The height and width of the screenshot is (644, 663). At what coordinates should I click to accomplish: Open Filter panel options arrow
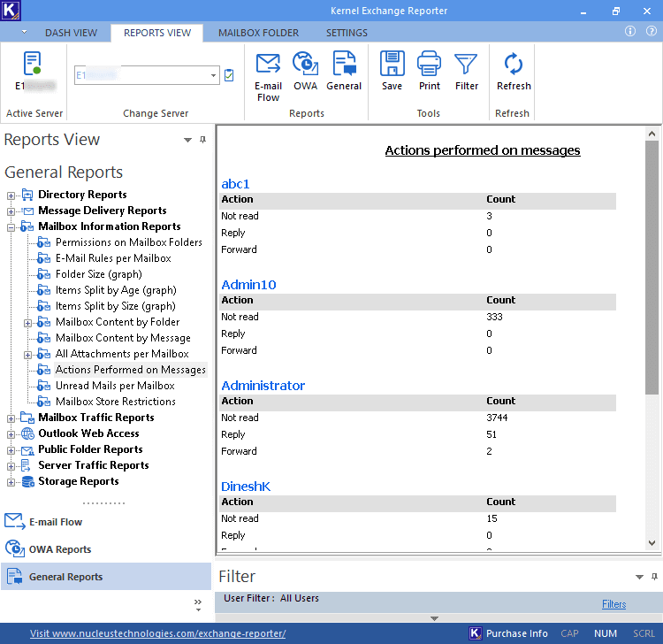(x=639, y=577)
